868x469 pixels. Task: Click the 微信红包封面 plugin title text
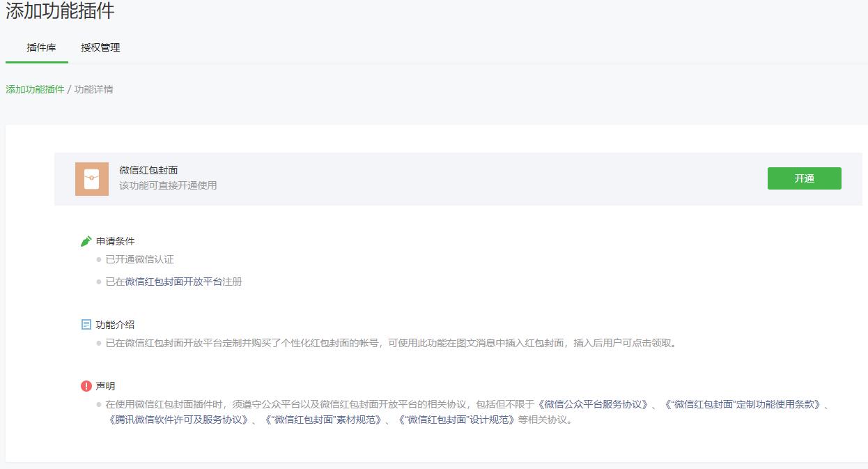147,169
